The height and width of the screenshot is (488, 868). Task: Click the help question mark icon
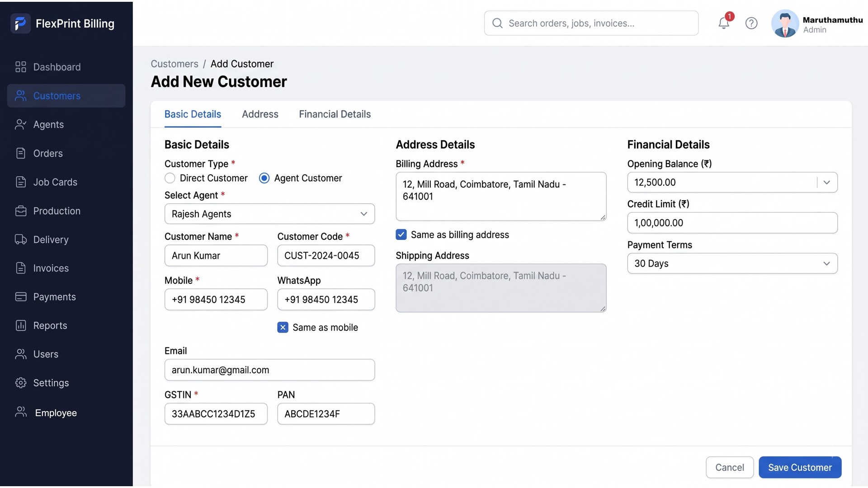pyautogui.click(x=751, y=23)
